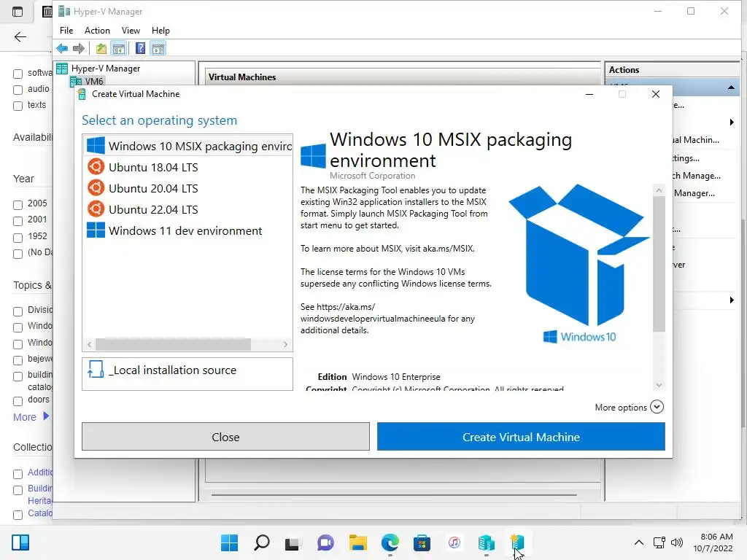Click the OS list scroll right arrow
This screenshot has height=560, width=747.
(x=285, y=344)
